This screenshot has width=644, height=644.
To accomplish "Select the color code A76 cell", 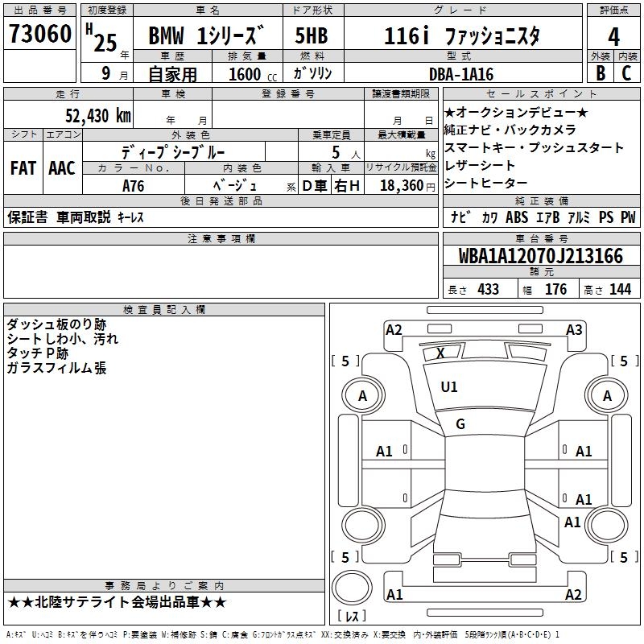I will (x=134, y=184).
